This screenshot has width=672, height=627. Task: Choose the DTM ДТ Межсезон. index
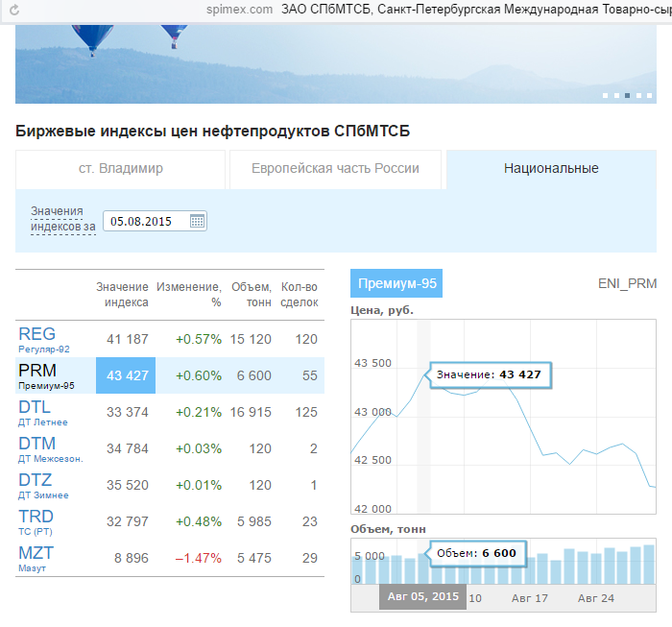click(37, 444)
